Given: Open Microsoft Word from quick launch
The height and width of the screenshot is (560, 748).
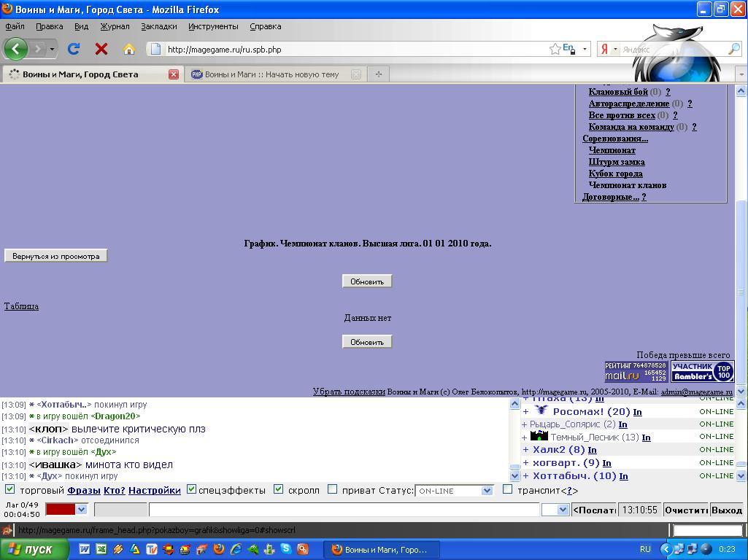Looking at the screenshot, I should point(84,549).
